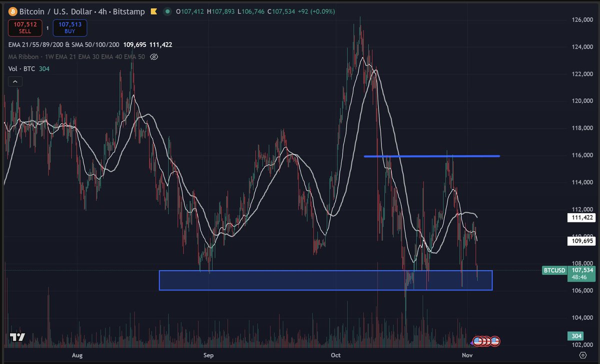Screen dimensions: 600x364
Task: Click the green market status dot
Action: 166,11
